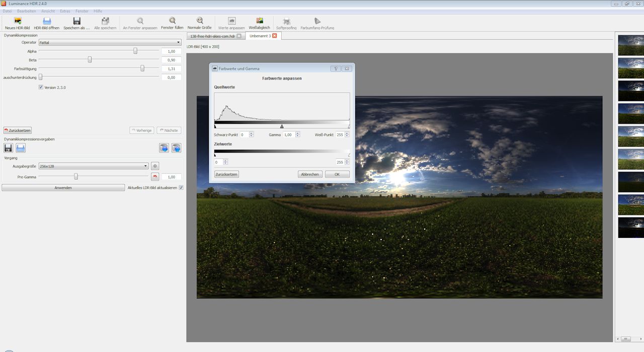Open the Datei menu
644x352 pixels.
pos(7,11)
